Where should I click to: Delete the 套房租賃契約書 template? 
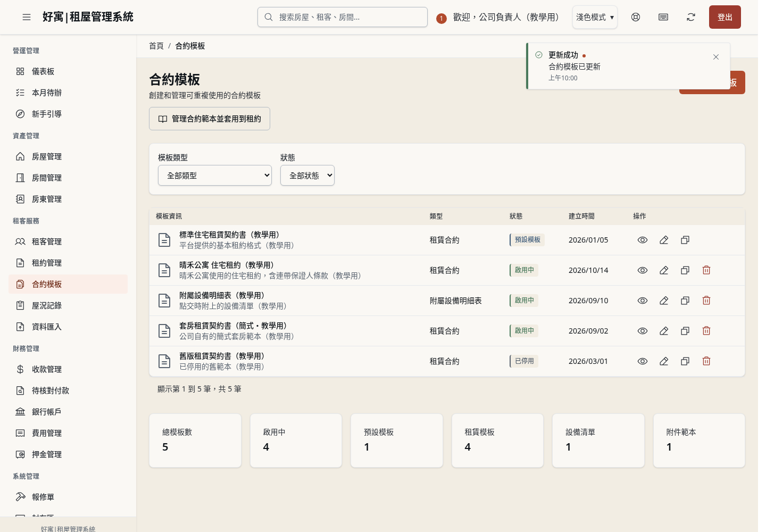point(706,331)
